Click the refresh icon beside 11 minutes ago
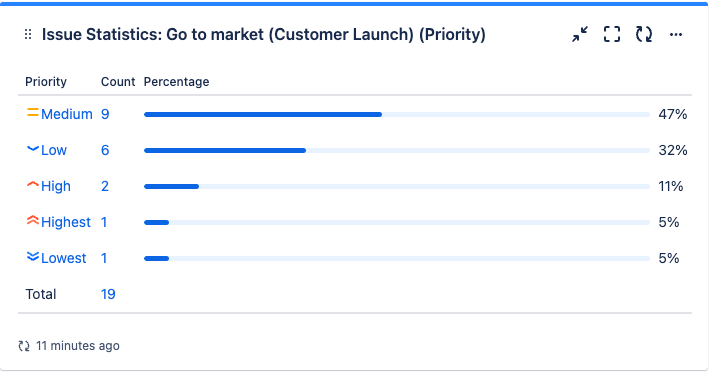Viewport: 710px width, 373px height. click(24, 346)
